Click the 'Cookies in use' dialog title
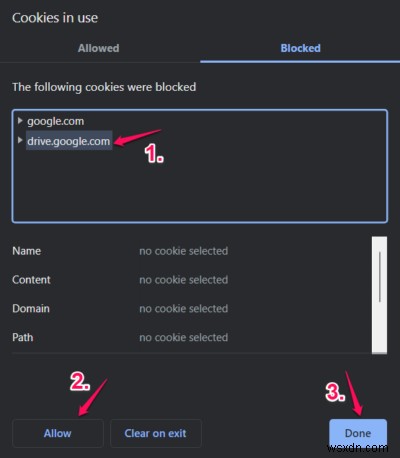Image resolution: width=400 pixels, height=458 pixels. pos(55,18)
